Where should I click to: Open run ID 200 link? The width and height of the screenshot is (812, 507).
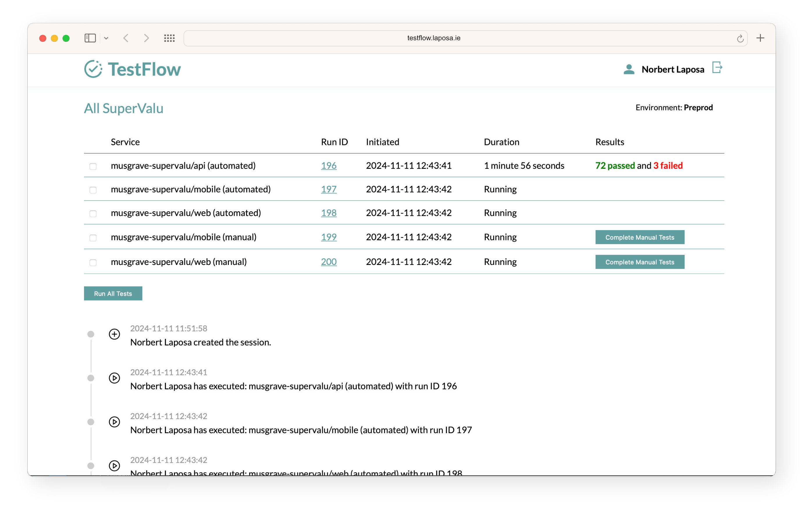(x=328, y=261)
